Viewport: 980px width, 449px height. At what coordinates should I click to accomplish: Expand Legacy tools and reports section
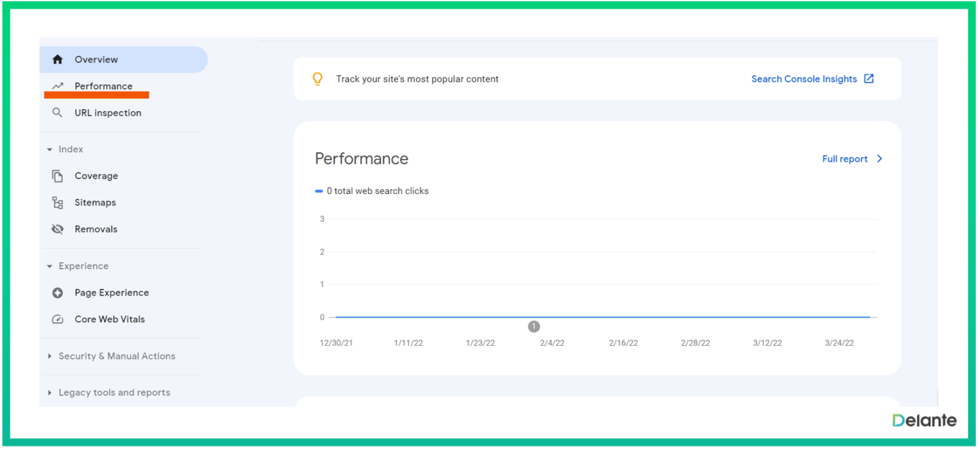point(50,393)
